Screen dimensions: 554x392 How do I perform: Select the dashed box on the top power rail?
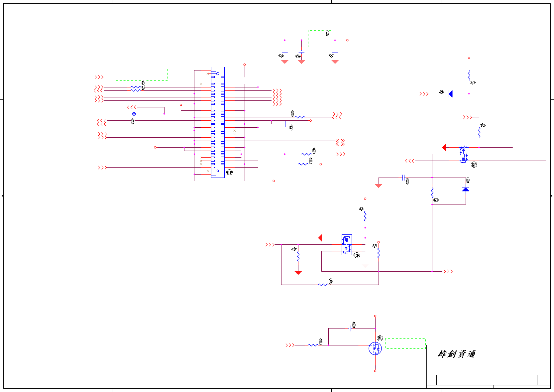(x=320, y=39)
